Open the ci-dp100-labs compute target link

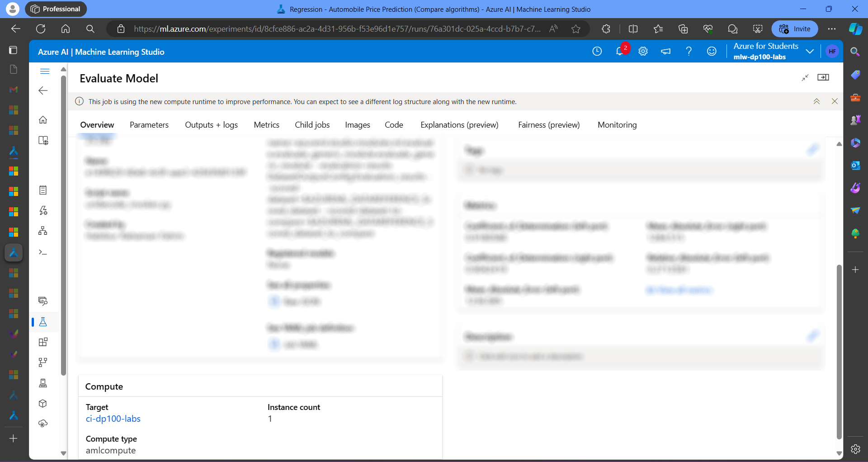click(x=113, y=419)
